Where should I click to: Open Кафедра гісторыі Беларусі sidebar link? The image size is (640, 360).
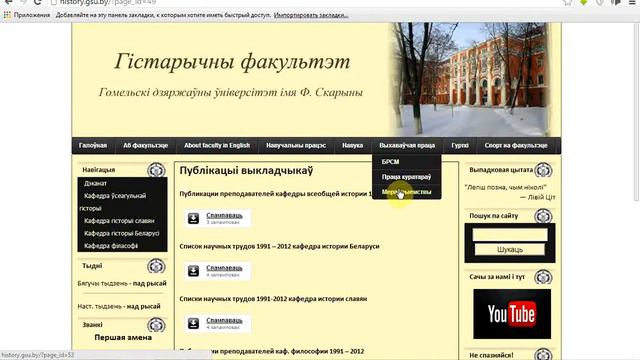122,233
